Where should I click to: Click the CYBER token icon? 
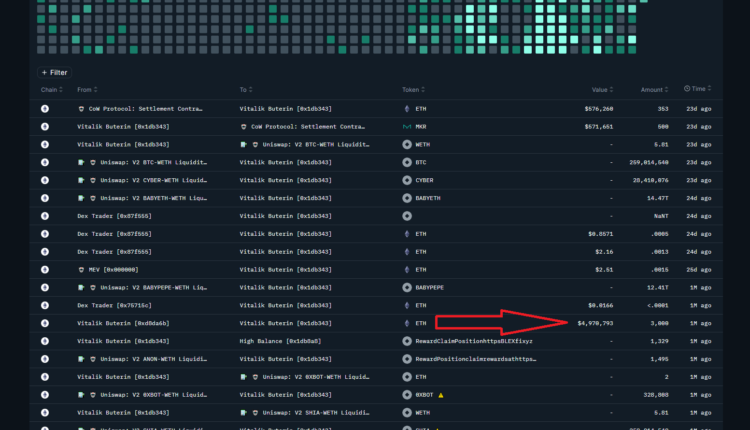tap(407, 180)
